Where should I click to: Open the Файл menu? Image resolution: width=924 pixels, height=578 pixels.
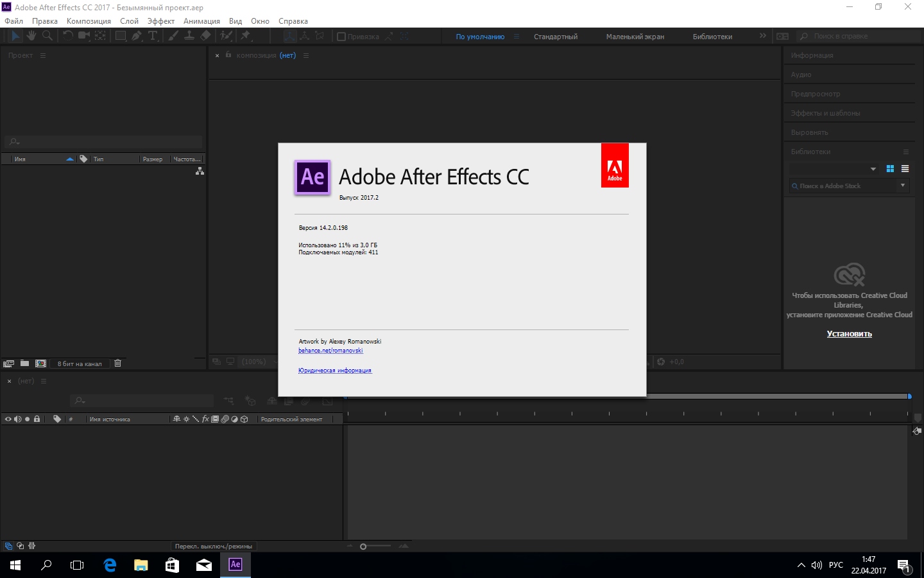pyautogui.click(x=13, y=21)
